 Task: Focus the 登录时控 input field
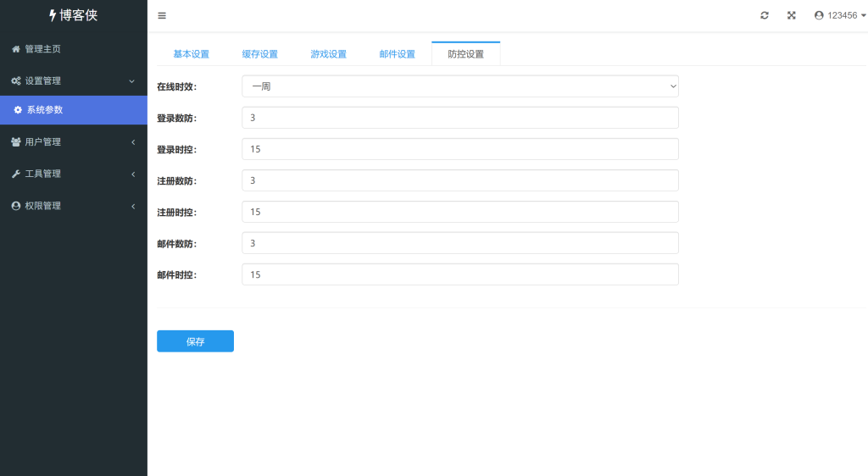[x=460, y=149]
